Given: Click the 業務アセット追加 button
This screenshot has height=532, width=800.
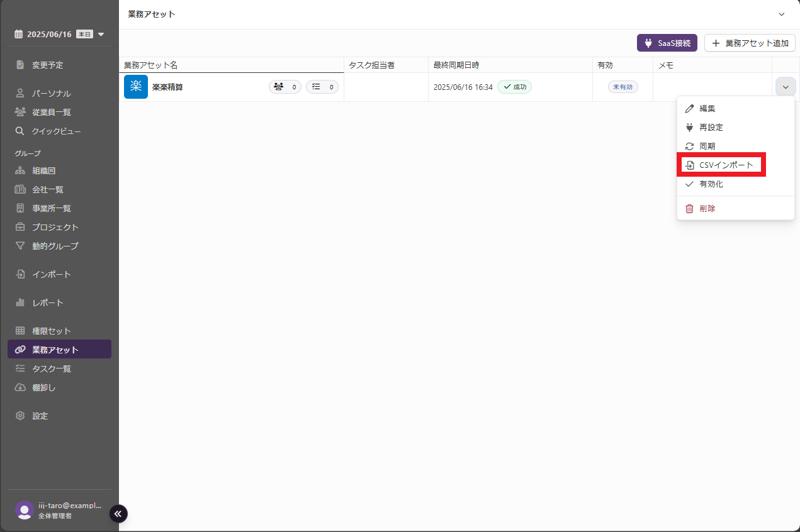Looking at the screenshot, I should (750, 43).
